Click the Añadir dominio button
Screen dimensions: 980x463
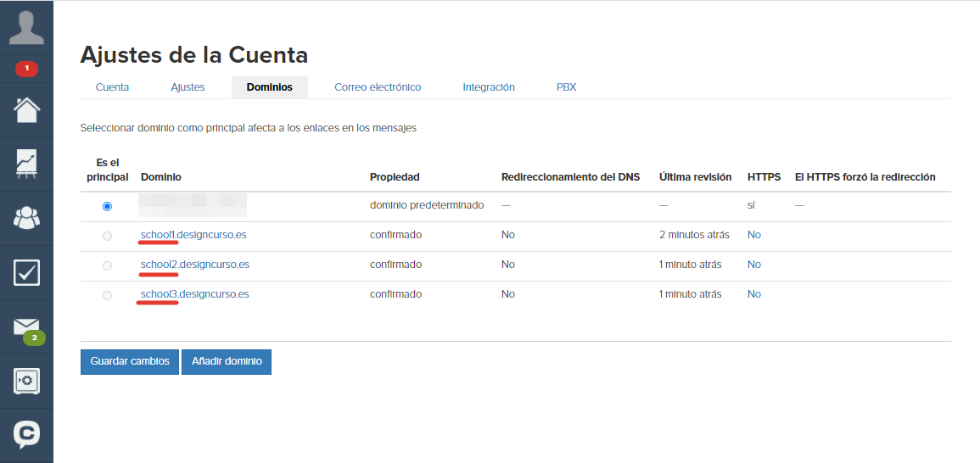coord(227,362)
